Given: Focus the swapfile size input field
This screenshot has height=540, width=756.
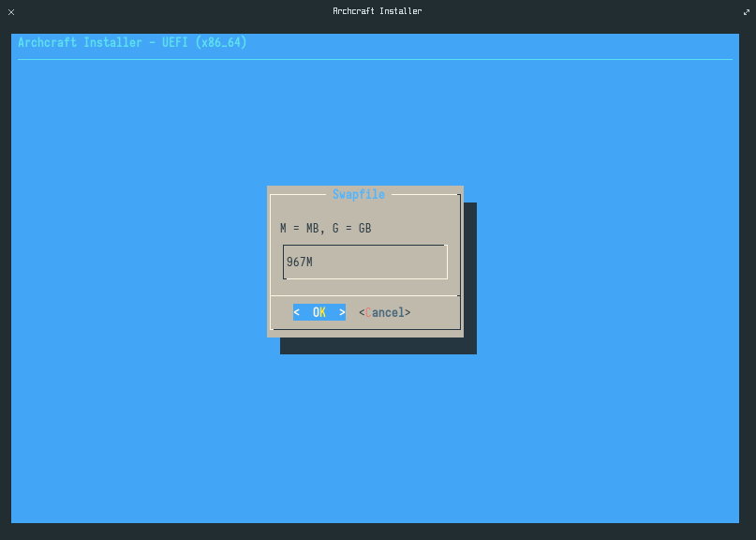Looking at the screenshot, I should coord(365,262).
